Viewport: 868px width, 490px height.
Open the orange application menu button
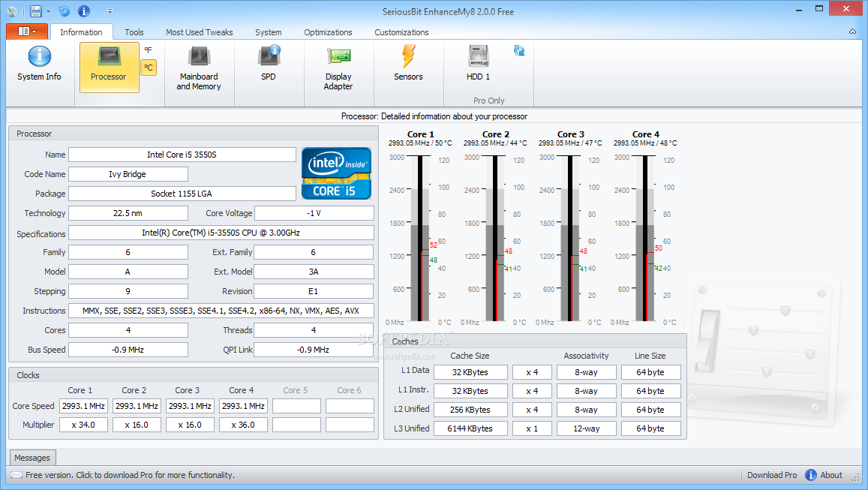pos(27,32)
